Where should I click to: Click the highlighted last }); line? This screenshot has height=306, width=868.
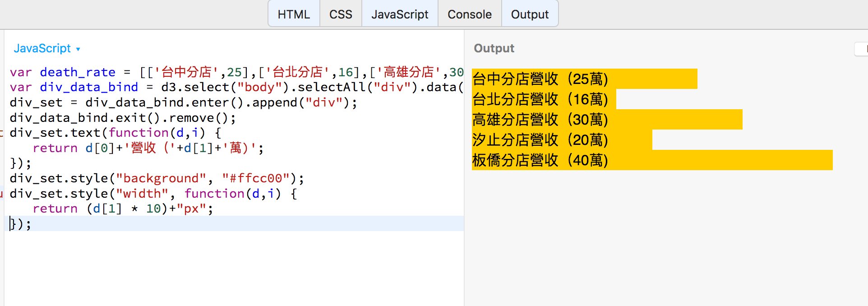pyautogui.click(x=235, y=224)
